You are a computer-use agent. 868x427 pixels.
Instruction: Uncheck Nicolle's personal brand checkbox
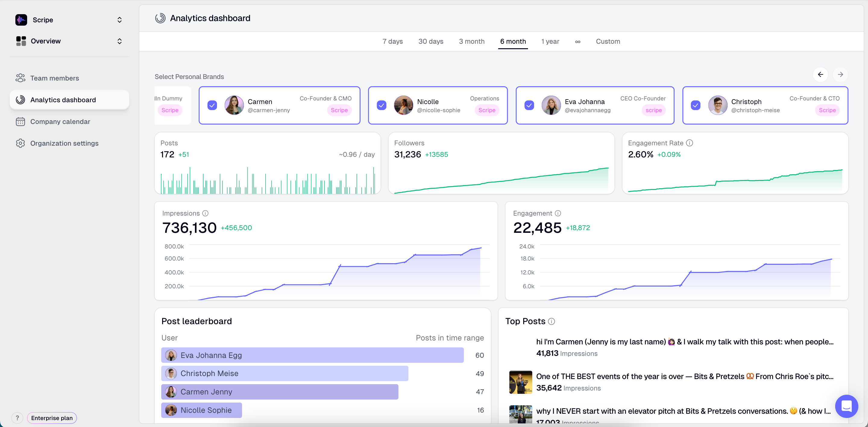(x=382, y=106)
